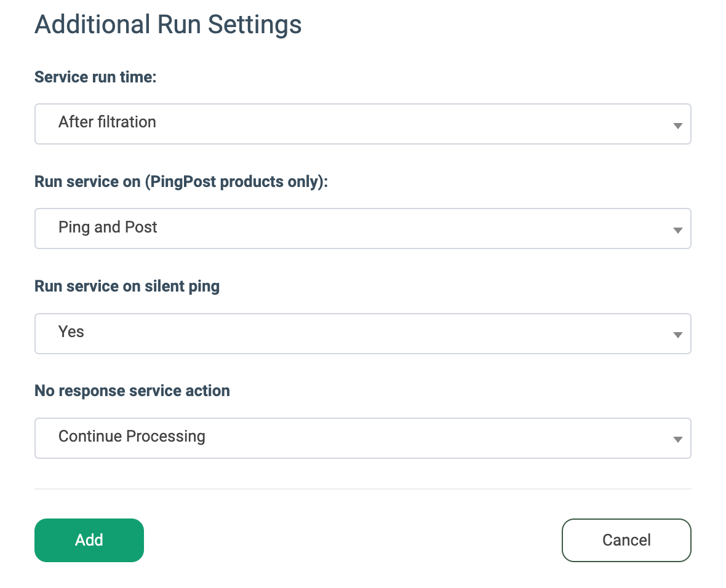Click the Service run time label
The width and height of the screenshot is (726, 588).
pyautogui.click(x=95, y=77)
